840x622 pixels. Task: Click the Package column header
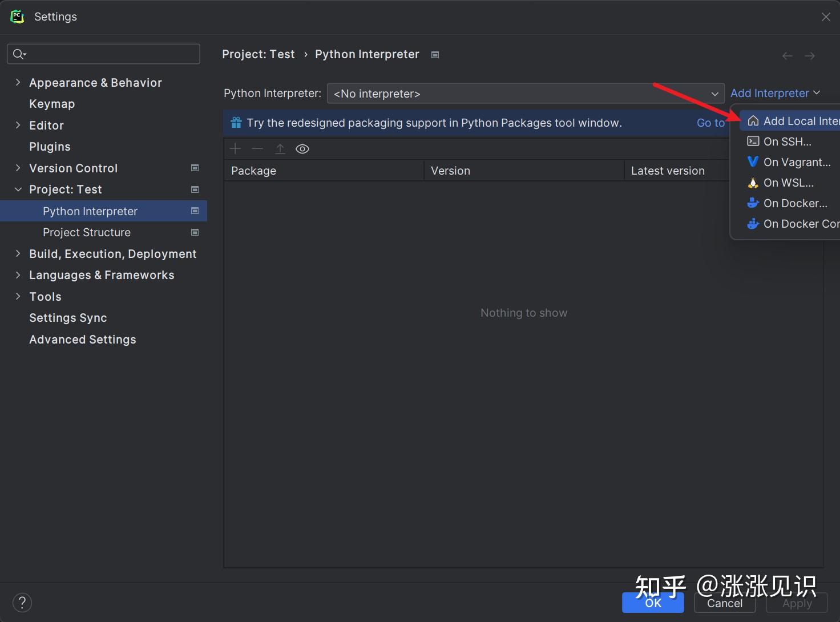[324, 171]
